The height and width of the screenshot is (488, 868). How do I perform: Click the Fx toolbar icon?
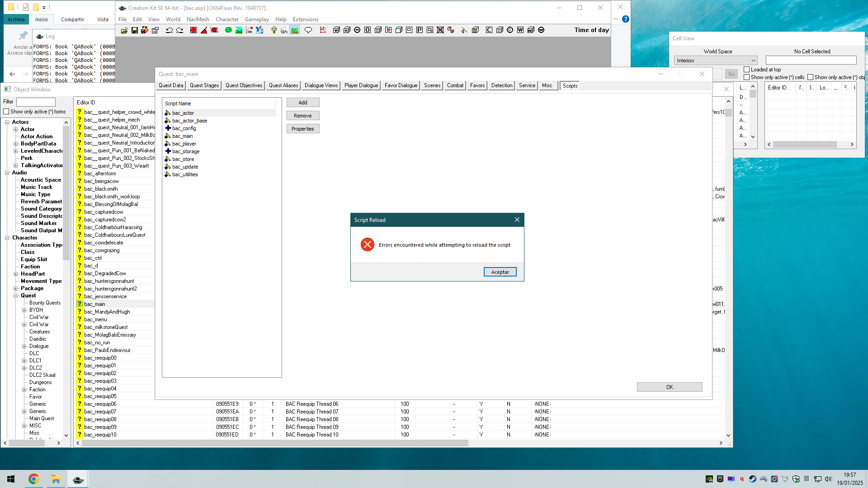(x=259, y=30)
